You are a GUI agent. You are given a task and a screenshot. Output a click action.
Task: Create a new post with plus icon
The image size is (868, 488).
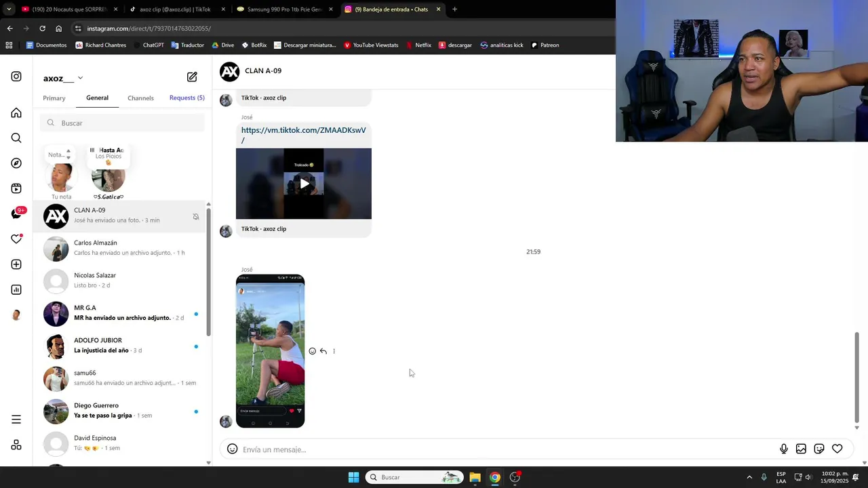(x=16, y=264)
